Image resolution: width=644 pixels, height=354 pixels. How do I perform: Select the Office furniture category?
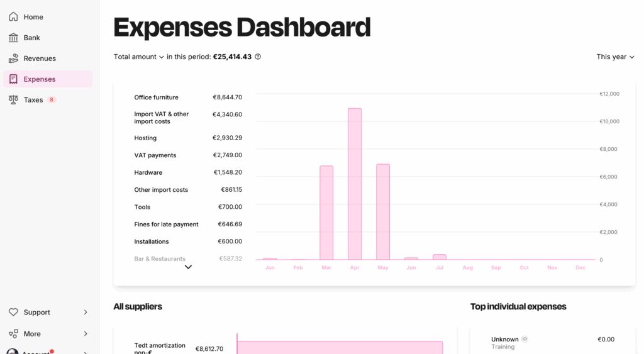156,97
